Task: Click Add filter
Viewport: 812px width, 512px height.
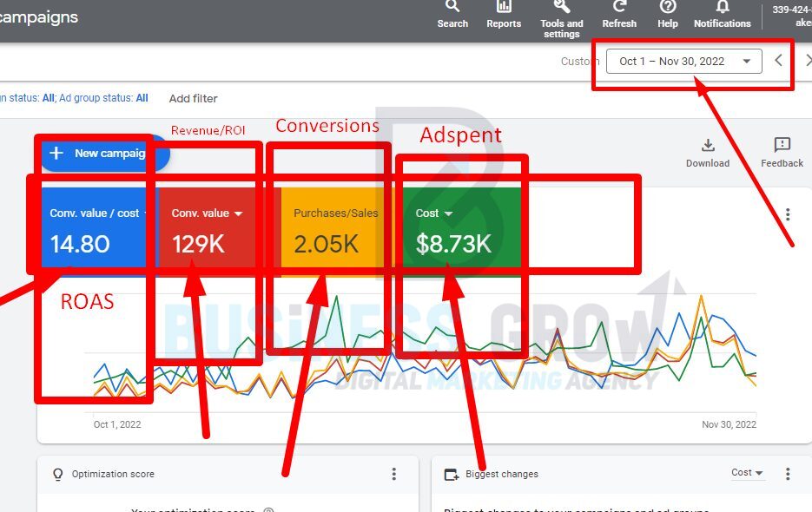Action: [x=193, y=98]
